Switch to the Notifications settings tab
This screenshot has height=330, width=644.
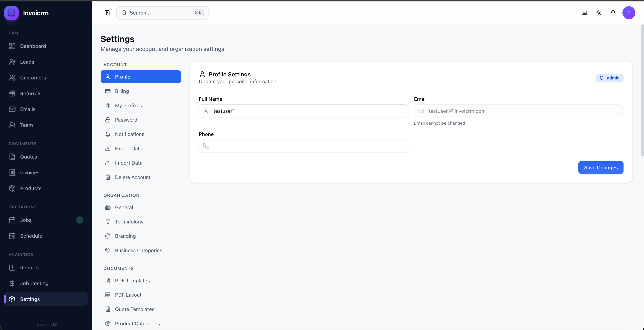pyautogui.click(x=130, y=134)
